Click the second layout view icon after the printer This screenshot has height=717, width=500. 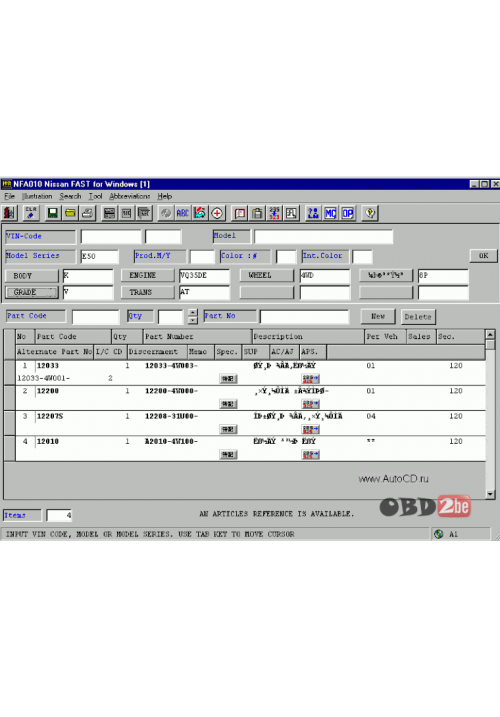point(127,213)
